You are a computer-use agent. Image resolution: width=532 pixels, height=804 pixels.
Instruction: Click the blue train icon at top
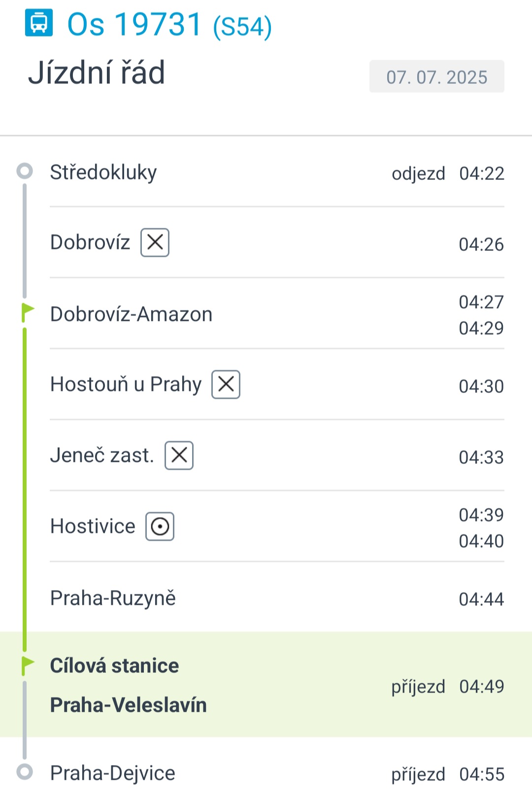[39, 23]
